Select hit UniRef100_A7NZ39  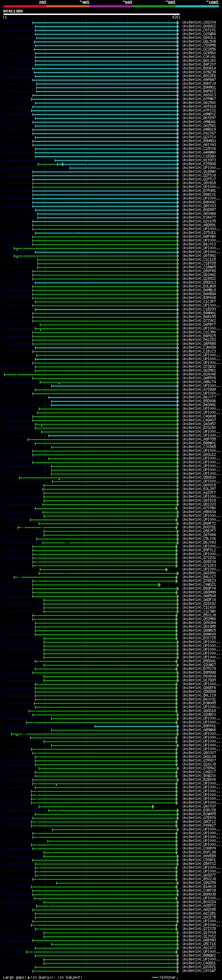coord(199,72)
